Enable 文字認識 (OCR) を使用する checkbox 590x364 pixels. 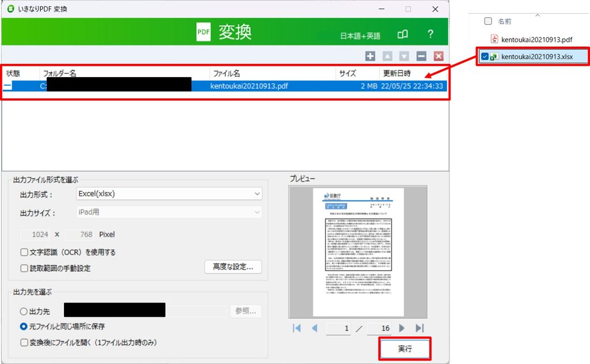click(24, 252)
